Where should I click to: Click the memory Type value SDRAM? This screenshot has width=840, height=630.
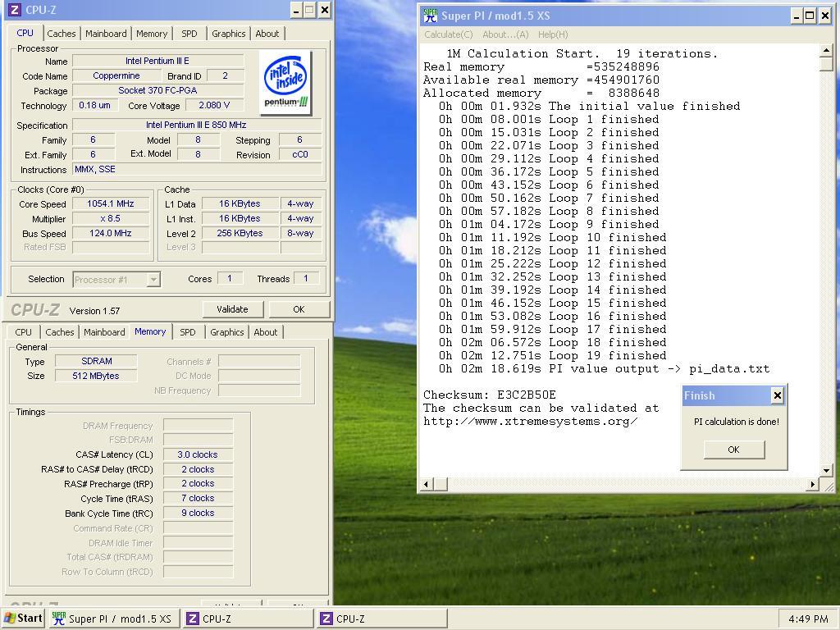(x=97, y=361)
